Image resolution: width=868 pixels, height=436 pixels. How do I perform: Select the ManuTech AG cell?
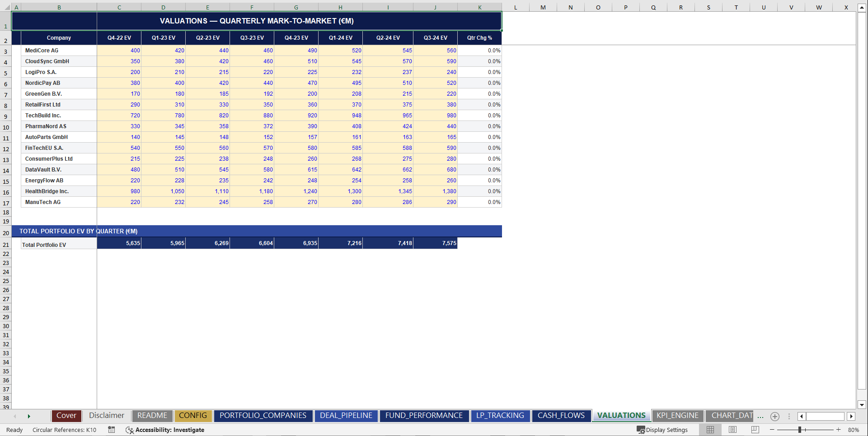pos(59,202)
